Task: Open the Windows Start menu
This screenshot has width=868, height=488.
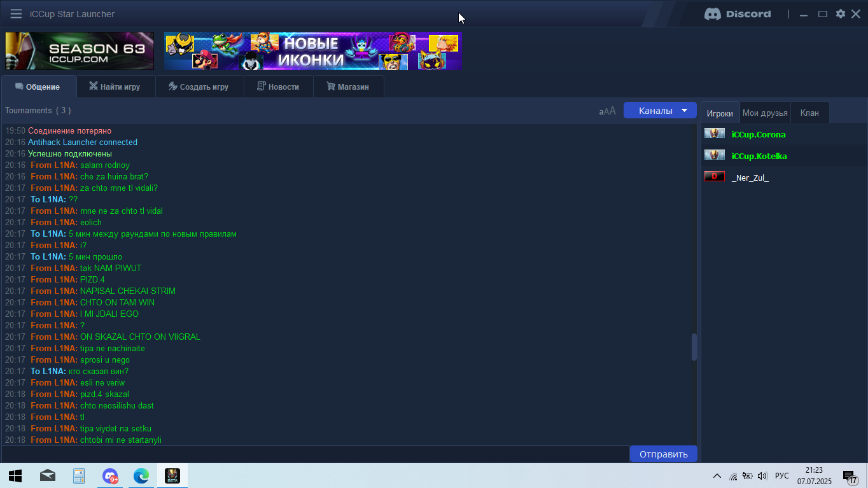Action: 15,476
